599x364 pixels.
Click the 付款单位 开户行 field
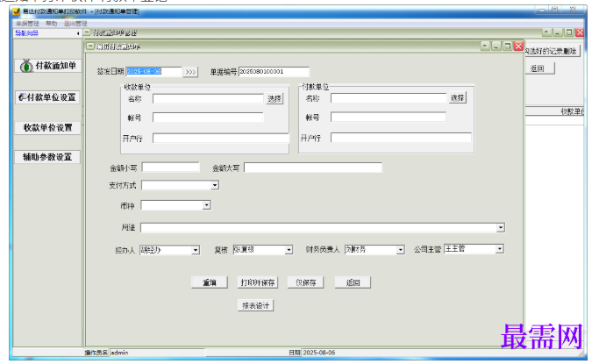(x=401, y=138)
